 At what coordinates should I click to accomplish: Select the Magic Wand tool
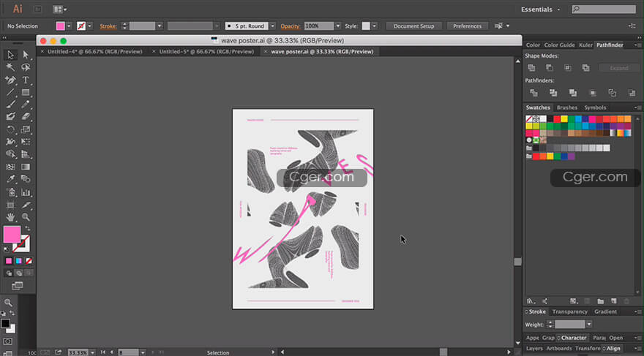[x=11, y=67]
